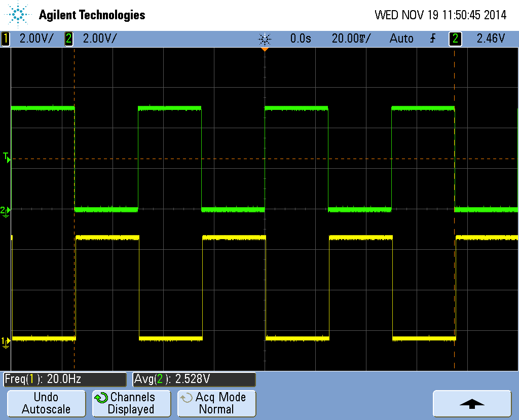Click the 2.46V trigger level value
Image resolution: width=519 pixels, height=420 pixels.
click(491, 39)
